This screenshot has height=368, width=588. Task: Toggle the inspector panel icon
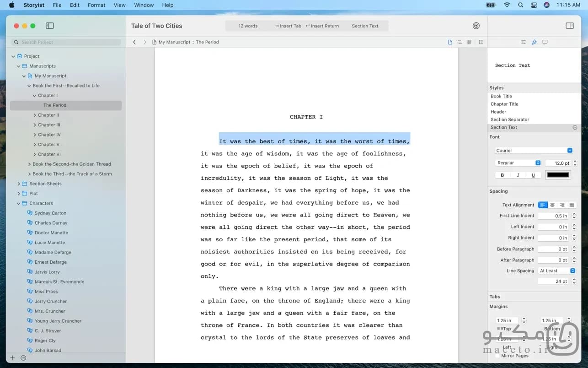pos(570,26)
